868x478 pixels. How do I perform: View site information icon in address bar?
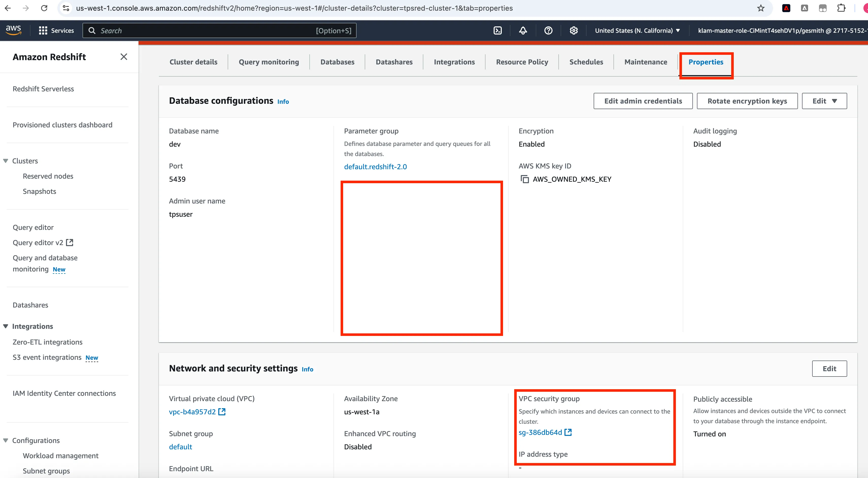click(x=66, y=8)
